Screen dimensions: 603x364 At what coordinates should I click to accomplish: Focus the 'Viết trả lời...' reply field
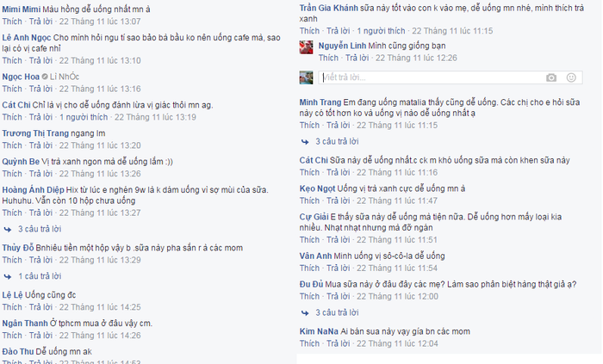tap(432, 77)
